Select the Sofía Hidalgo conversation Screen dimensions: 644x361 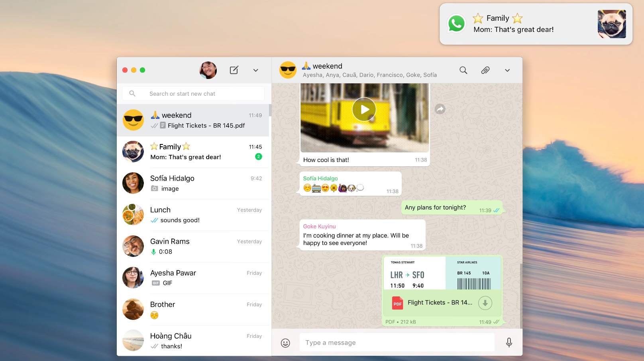point(193,183)
